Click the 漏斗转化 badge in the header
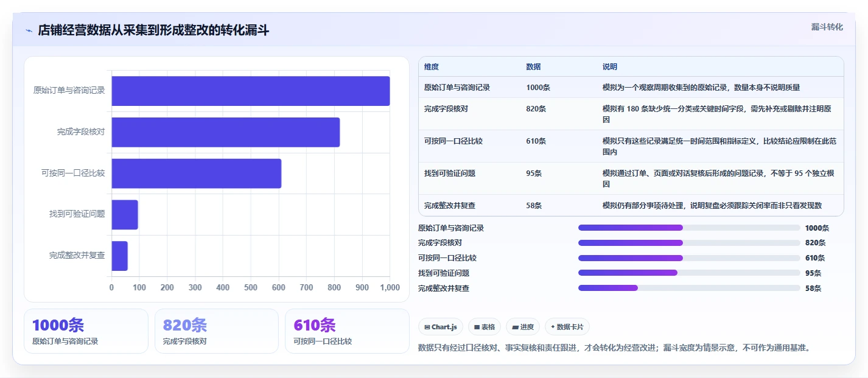Viewport: 868px width, 378px height. pos(827,27)
